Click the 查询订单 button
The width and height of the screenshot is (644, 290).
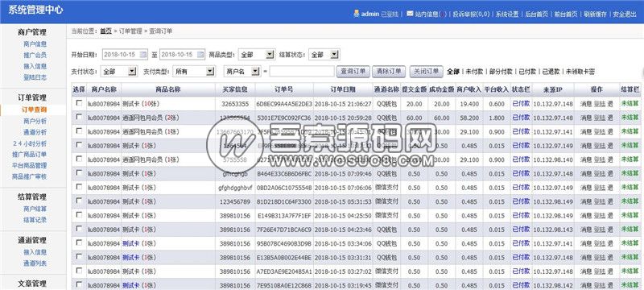coord(353,71)
